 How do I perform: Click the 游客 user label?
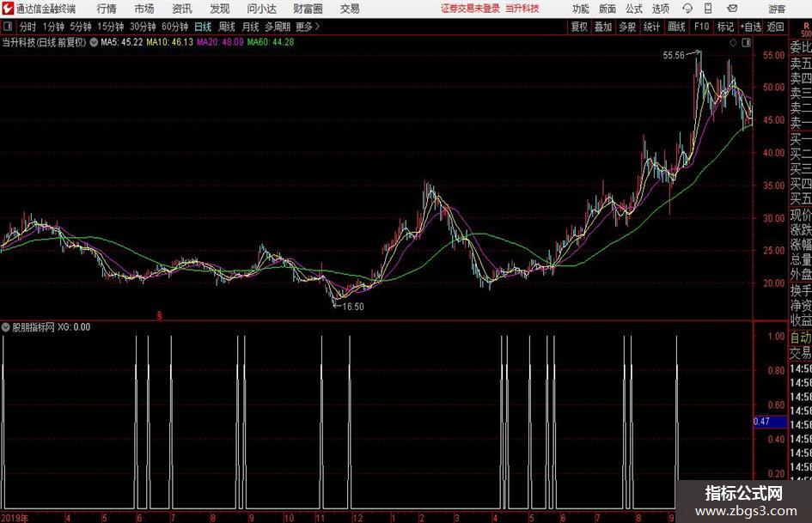pyautogui.click(x=777, y=9)
